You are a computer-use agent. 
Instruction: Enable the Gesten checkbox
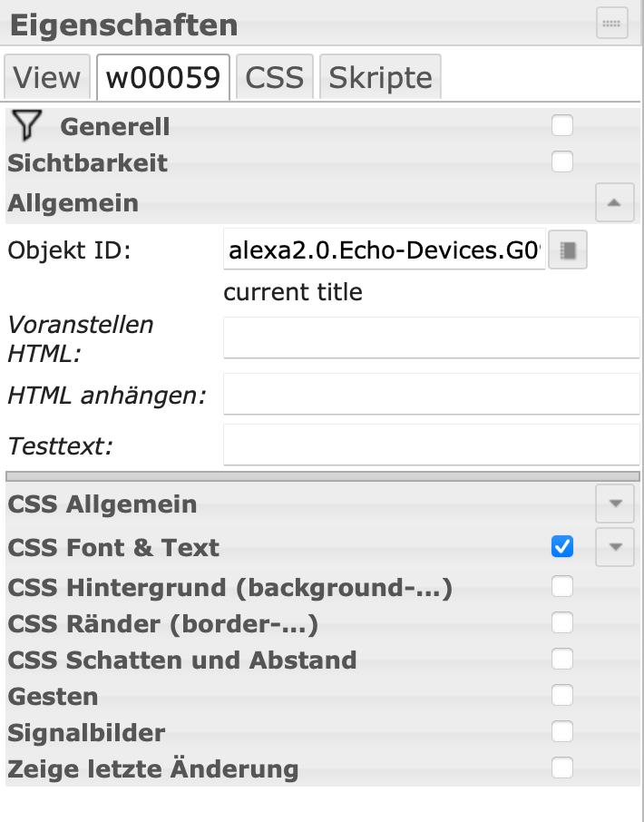point(562,696)
